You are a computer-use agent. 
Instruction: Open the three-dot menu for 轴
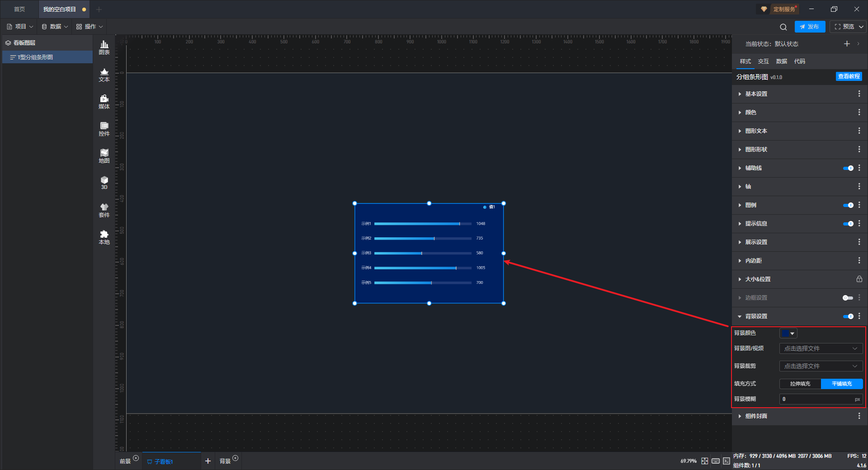tap(859, 186)
